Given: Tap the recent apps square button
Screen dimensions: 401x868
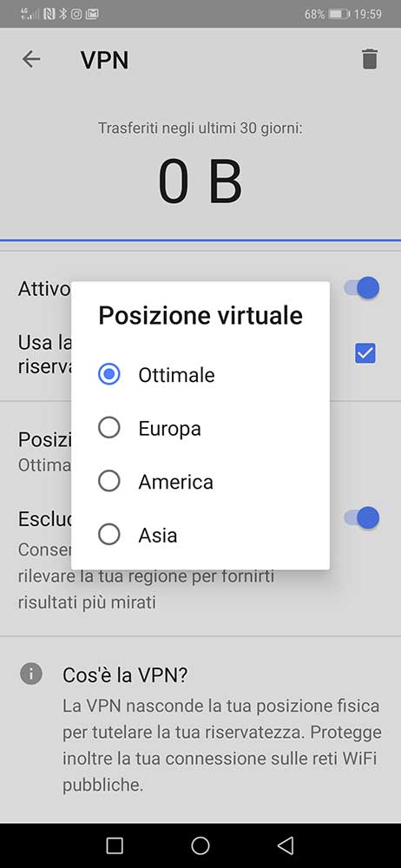Looking at the screenshot, I should coord(114,845).
